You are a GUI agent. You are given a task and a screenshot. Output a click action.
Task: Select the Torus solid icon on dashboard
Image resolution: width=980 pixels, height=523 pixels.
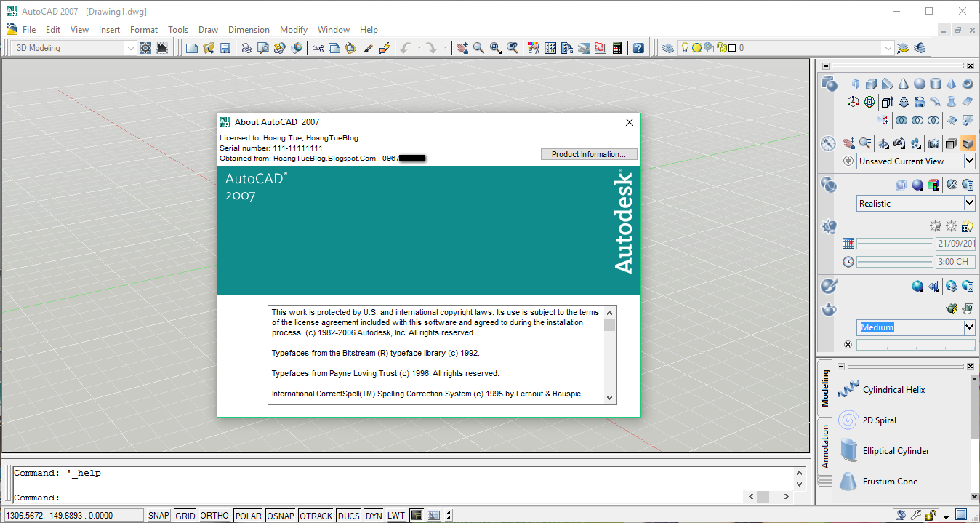click(x=968, y=84)
